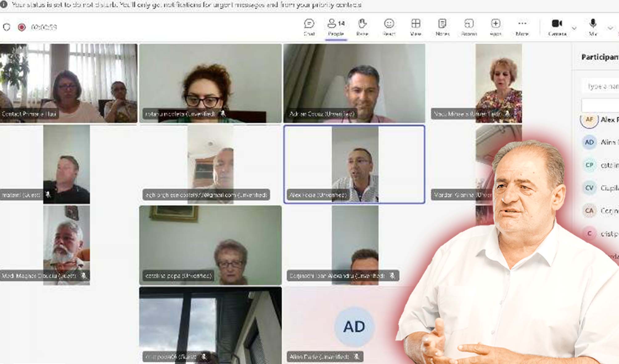
Task: Click the info icon in status banner
Action: point(4,5)
